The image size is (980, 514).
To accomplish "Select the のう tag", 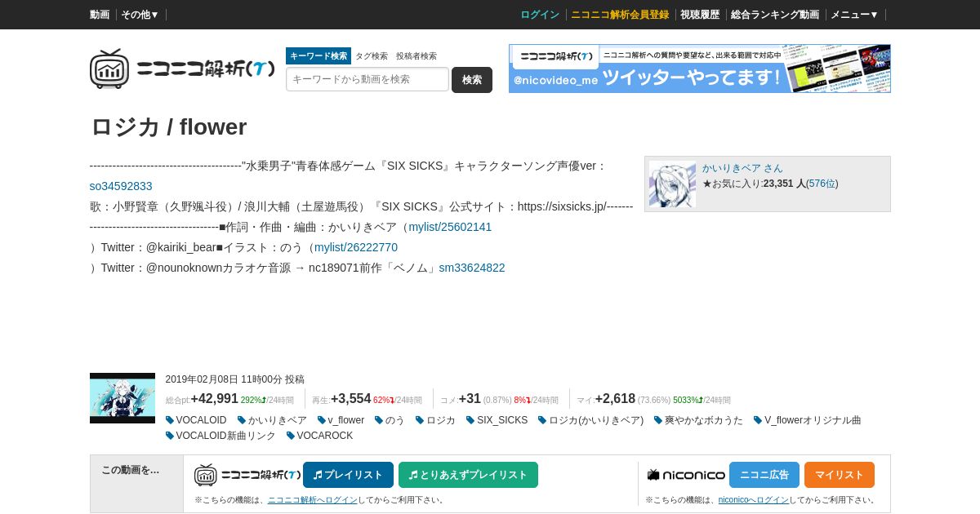I will (390, 420).
